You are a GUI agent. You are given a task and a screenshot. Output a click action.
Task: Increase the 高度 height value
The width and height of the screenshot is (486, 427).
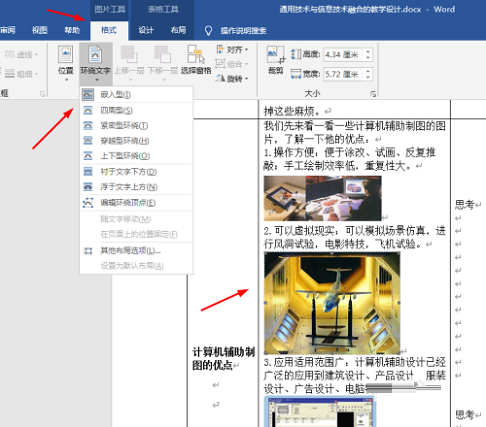[368, 51]
